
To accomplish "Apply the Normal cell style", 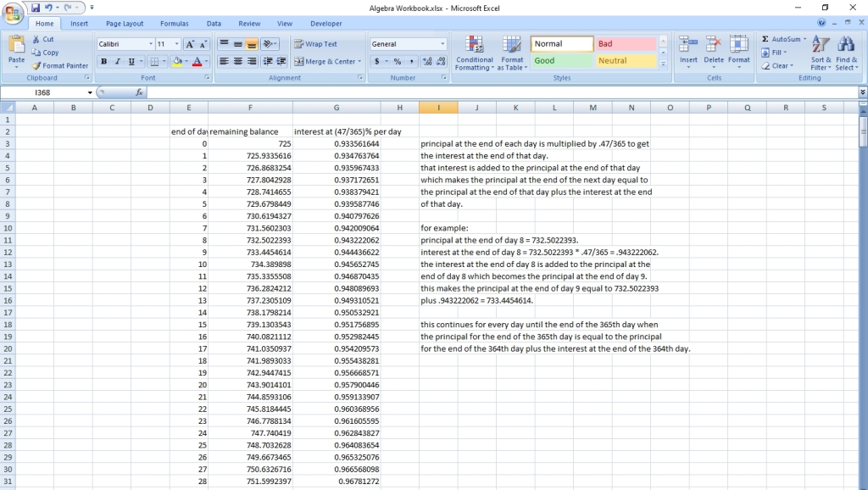I will (x=562, y=44).
